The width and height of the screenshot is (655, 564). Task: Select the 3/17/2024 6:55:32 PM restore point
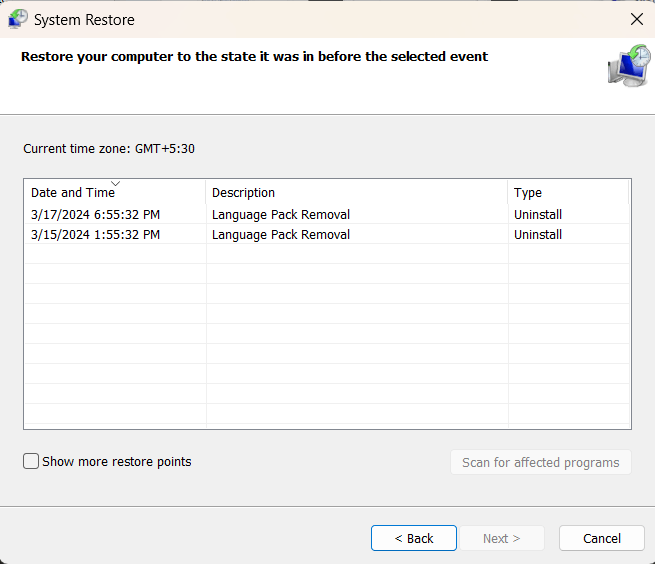pos(95,215)
